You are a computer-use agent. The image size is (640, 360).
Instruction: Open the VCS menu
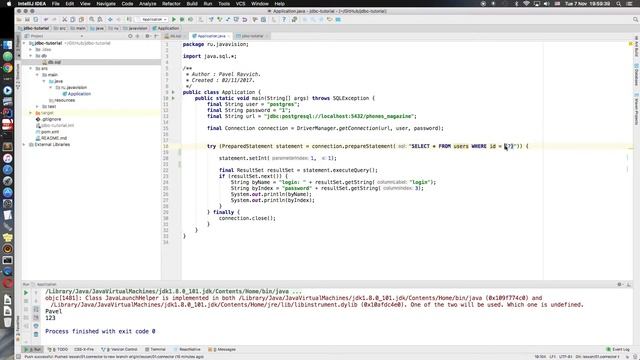(240, 4)
